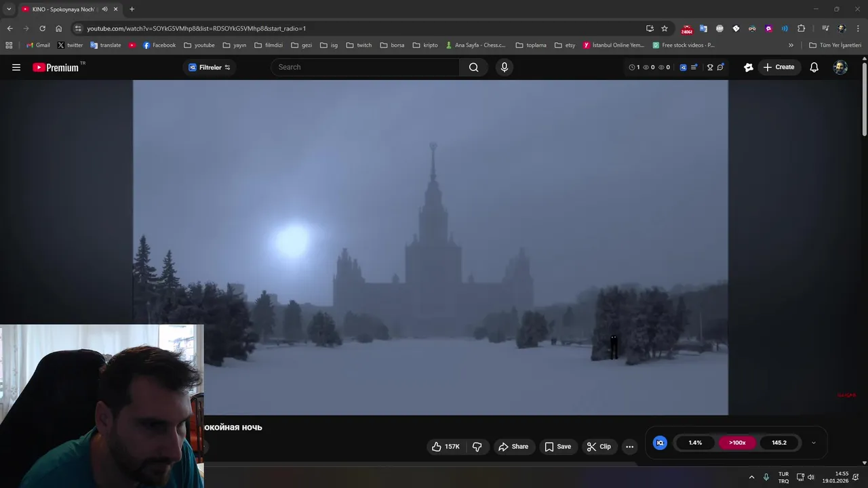Open the ABP adblock extension
This screenshot has width=868, height=488.
point(719,28)
